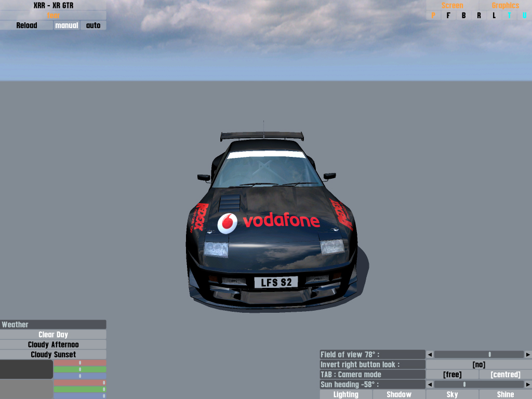Toggle Invert right button look [no]

click(x=478, y=364)
